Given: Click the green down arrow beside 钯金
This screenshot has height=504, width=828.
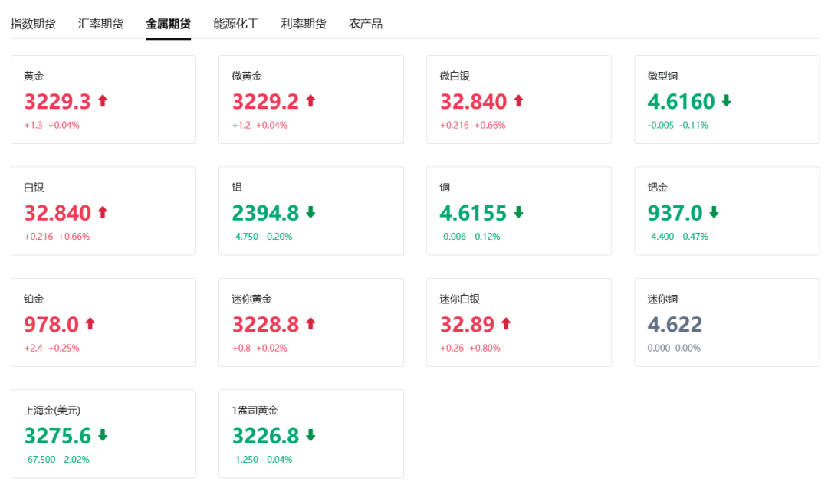Looking at the screenshot, I should [x=712, y=212].
